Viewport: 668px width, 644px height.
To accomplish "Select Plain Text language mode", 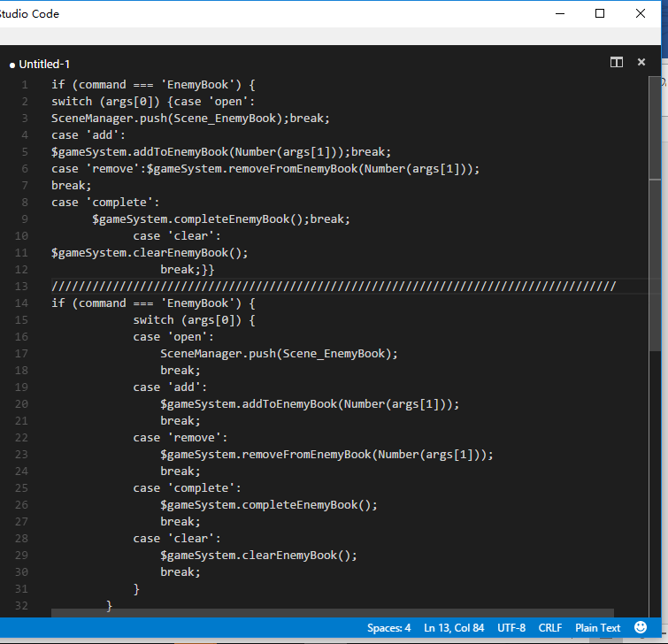I will pos(597,628).
